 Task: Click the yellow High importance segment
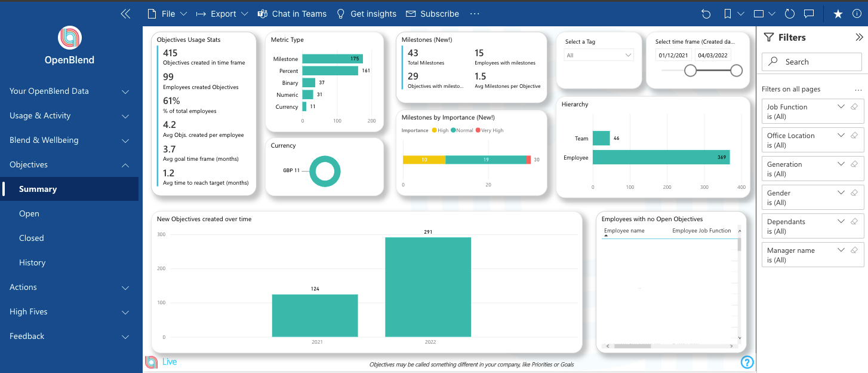tap(424, 160)
